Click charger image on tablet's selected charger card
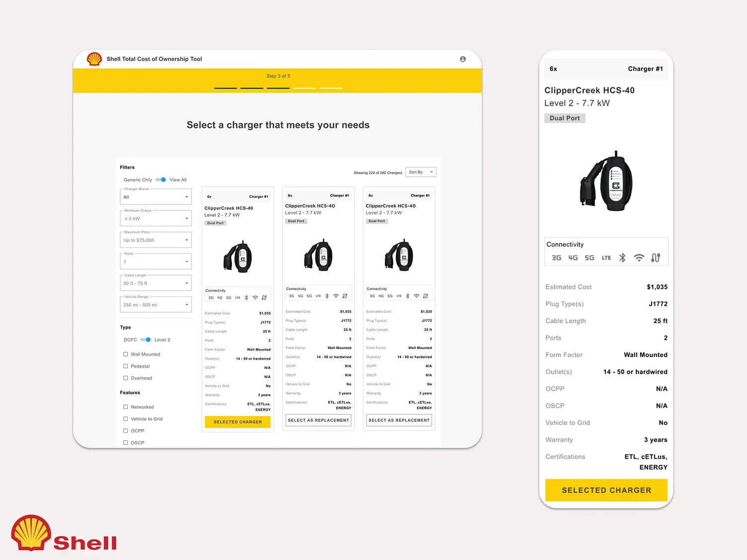This screenshot has width=747, height=560. coord(238,256)
